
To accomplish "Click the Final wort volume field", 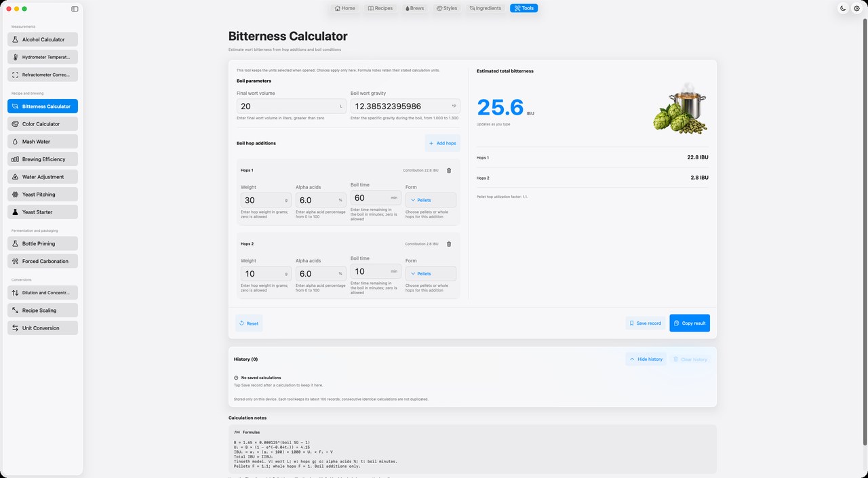I will pyautogui.click(x=292, y=106).
